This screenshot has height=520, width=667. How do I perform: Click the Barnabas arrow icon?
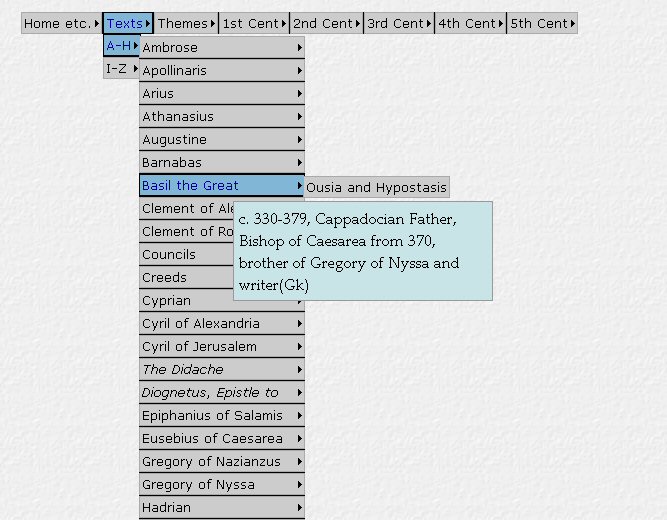click(x=299, y=162)
